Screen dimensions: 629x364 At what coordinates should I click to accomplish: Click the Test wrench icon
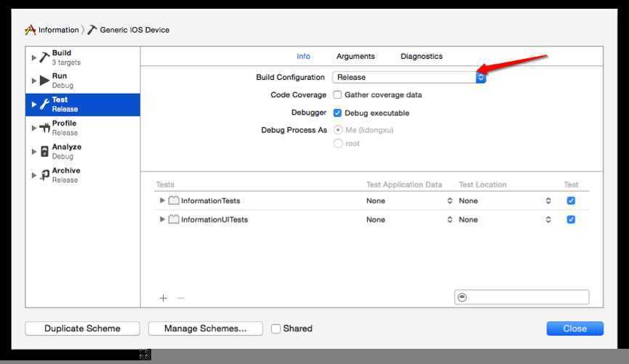44,105
